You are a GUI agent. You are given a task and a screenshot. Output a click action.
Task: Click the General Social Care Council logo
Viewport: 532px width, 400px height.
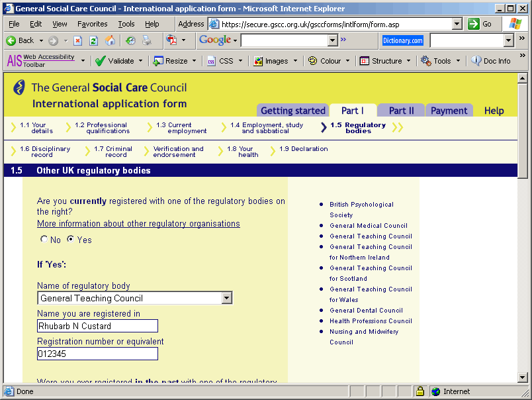[x=19, y=87]
